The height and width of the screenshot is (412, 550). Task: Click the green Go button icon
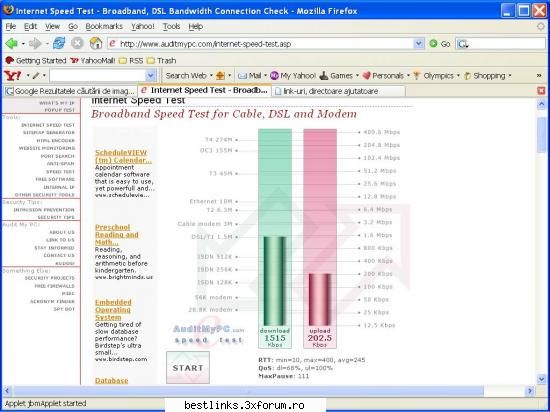click(x=434, y=43)
